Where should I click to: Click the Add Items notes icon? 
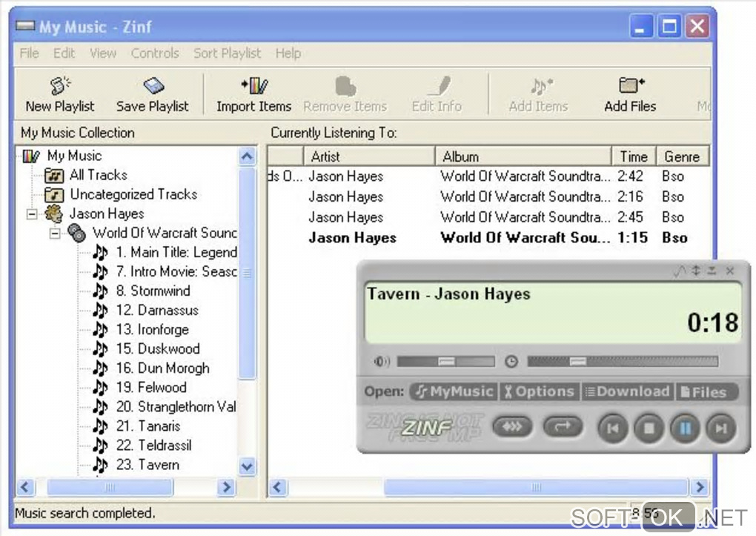[x=541, y=86]
